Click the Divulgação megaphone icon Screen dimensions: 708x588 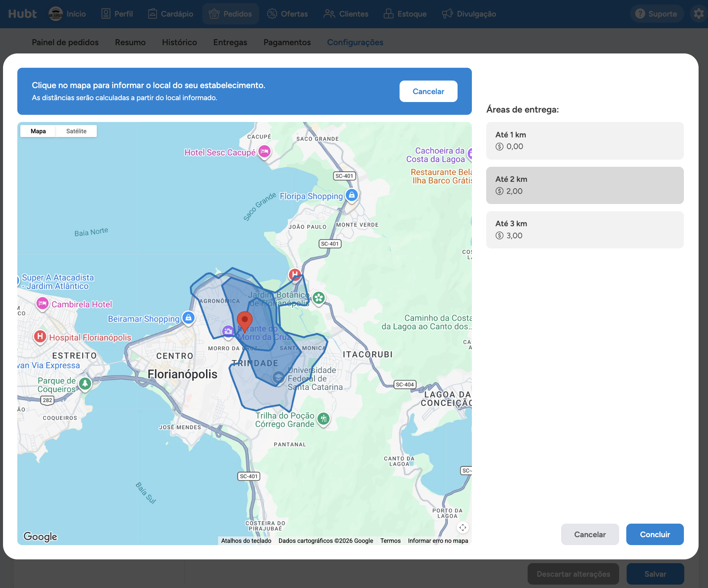point(447,14)
